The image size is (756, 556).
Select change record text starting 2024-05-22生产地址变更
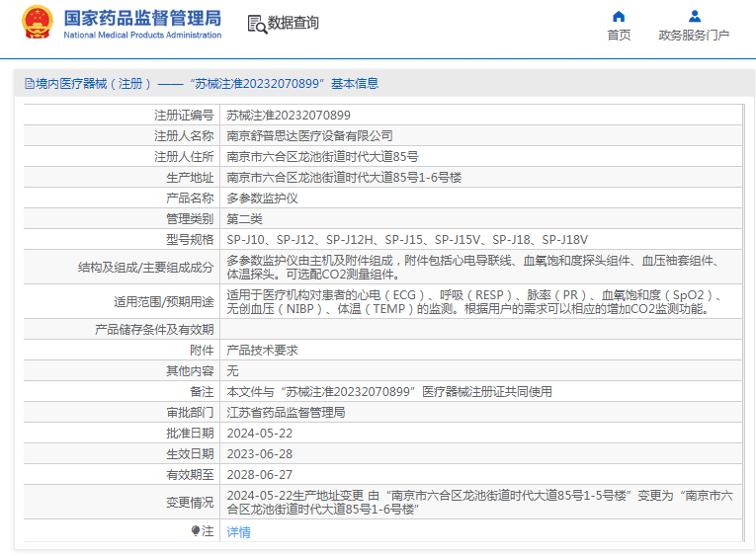(479, 502)
